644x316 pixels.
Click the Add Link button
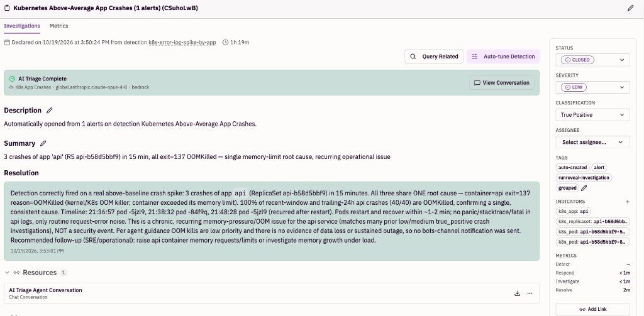(x=592, y=309)
